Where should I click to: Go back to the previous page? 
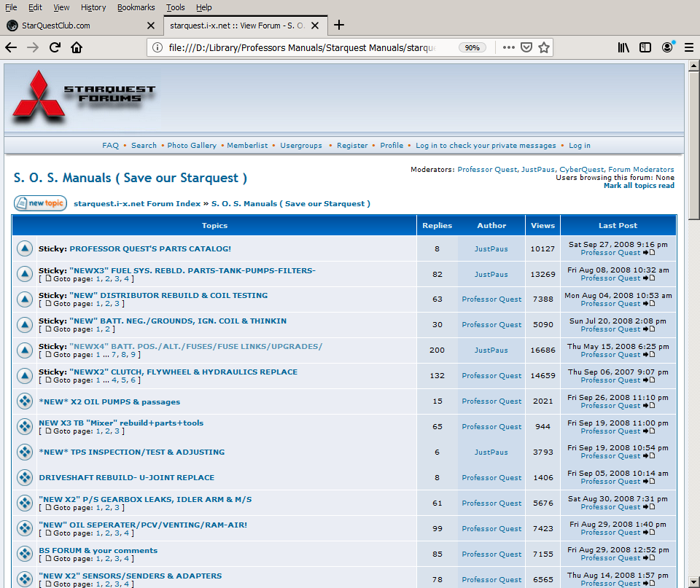pos(11,47)
